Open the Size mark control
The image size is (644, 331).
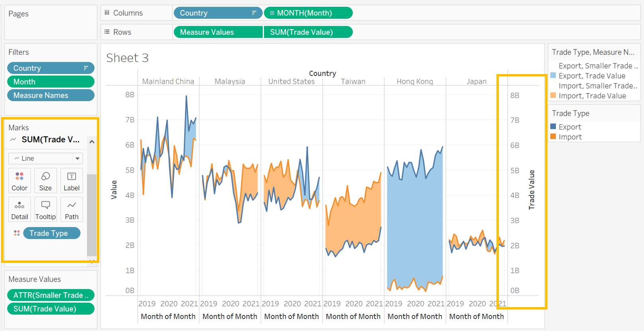coord(45,180)
